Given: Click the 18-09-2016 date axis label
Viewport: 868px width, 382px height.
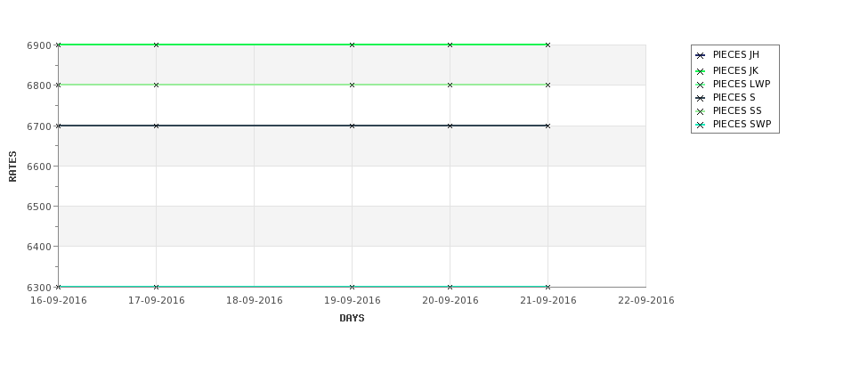Looking at the screenshot, I should [x=254, y=301].
